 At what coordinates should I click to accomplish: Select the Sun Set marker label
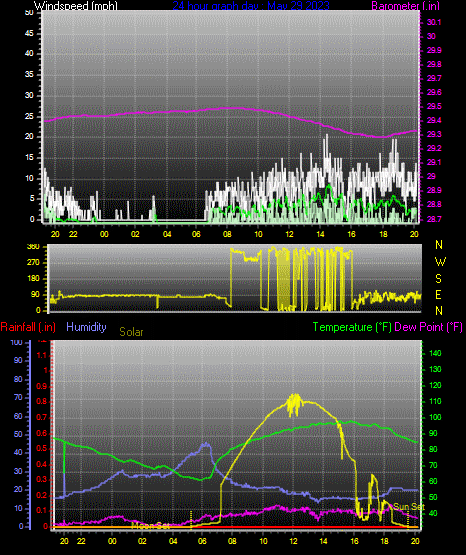point(409,507)
